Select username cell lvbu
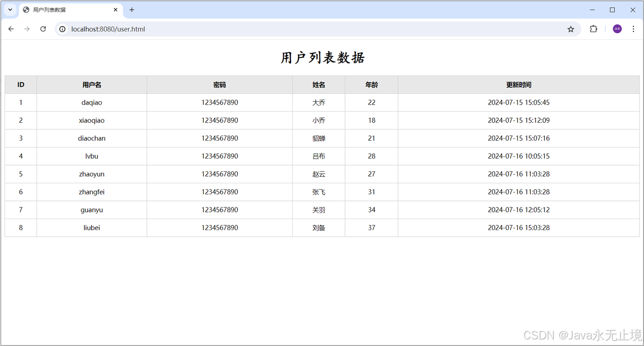The image size is (644, 346). 92,156
